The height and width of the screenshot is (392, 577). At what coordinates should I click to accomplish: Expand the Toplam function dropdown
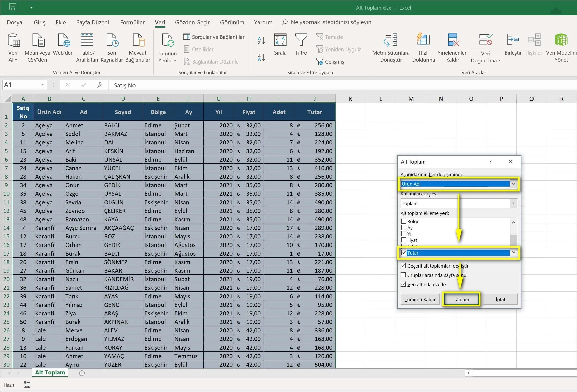click(513, 203)
